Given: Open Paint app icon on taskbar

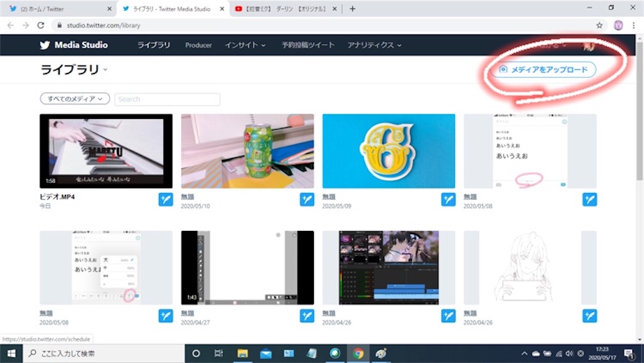Looking at the screenshot, I should tap(381, 354).
